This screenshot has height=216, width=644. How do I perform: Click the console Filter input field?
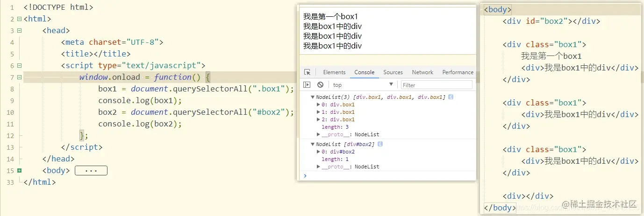click(436, 85)
